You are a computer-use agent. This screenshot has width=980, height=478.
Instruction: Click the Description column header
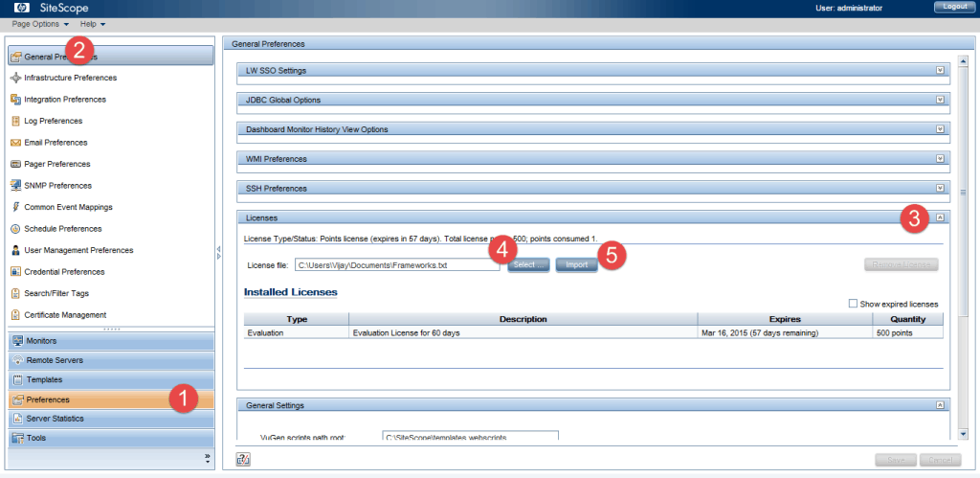[523, 319]
